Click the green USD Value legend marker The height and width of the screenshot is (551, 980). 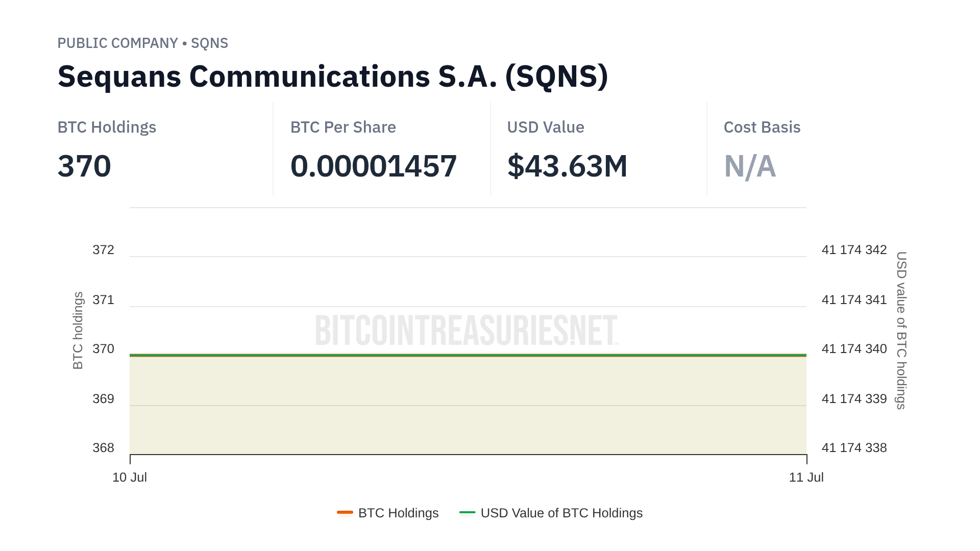coord(467,512)
